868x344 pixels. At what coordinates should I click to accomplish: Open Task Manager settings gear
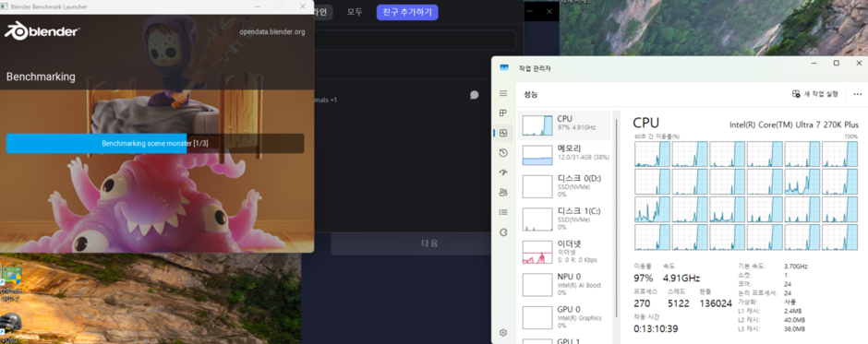coord(502,332)
